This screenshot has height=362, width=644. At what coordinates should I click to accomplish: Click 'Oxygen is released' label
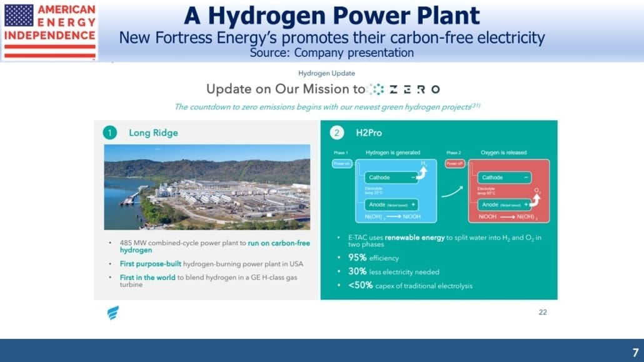[x=503, y=153]
